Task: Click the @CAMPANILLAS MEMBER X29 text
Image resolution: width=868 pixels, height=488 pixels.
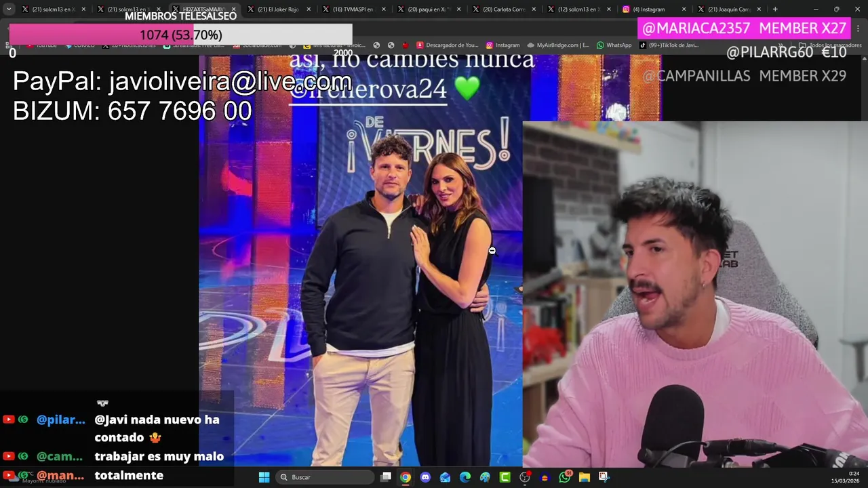Action: [745, 76]
